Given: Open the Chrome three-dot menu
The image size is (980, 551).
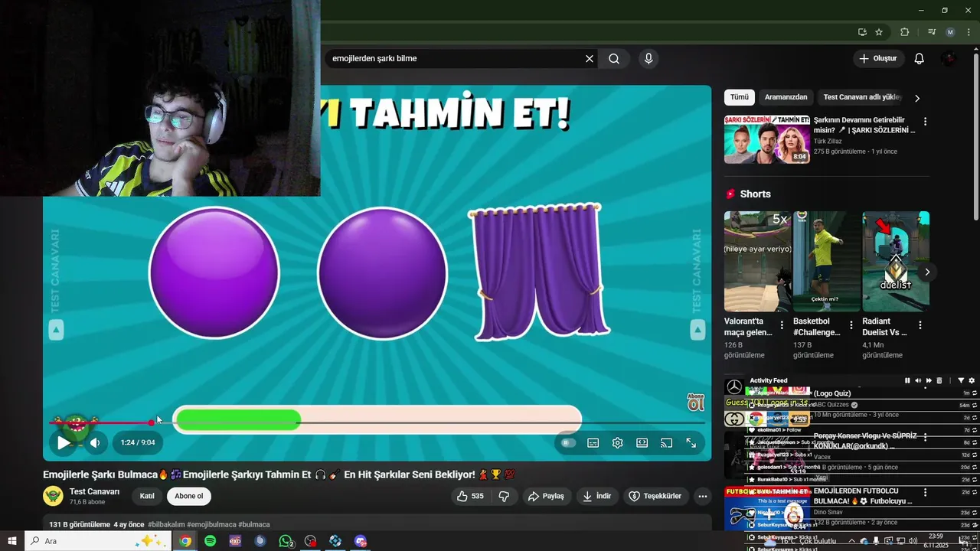Looking at the screenshot, I should click(969, 32).
